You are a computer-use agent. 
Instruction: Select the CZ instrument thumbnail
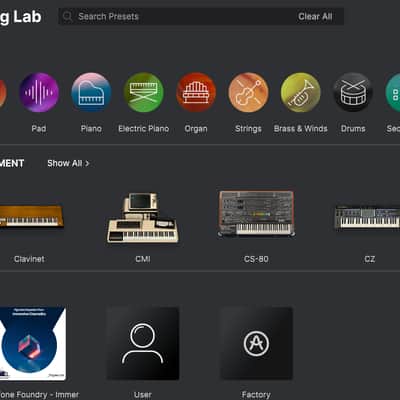367,217
